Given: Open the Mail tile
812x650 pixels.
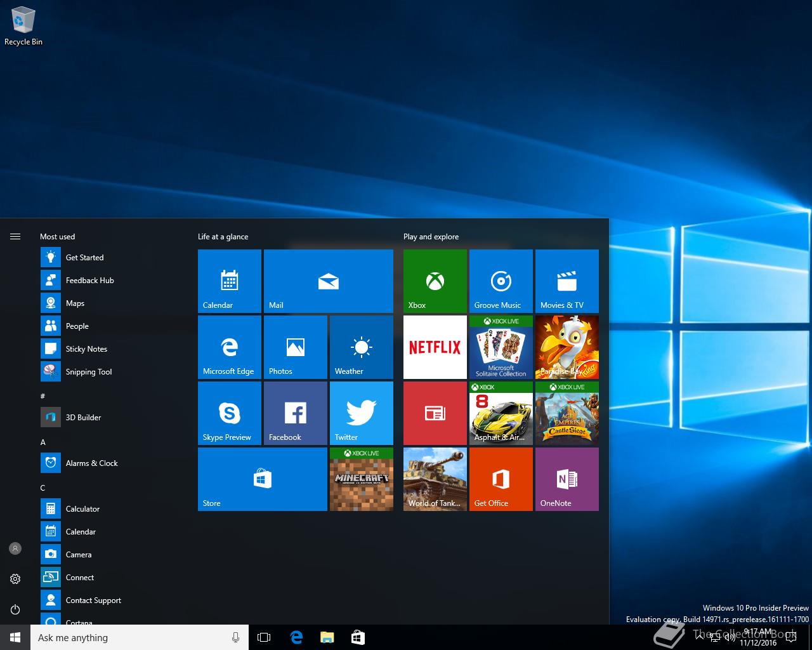Looking at the screenshot, I should coord(329,281).
